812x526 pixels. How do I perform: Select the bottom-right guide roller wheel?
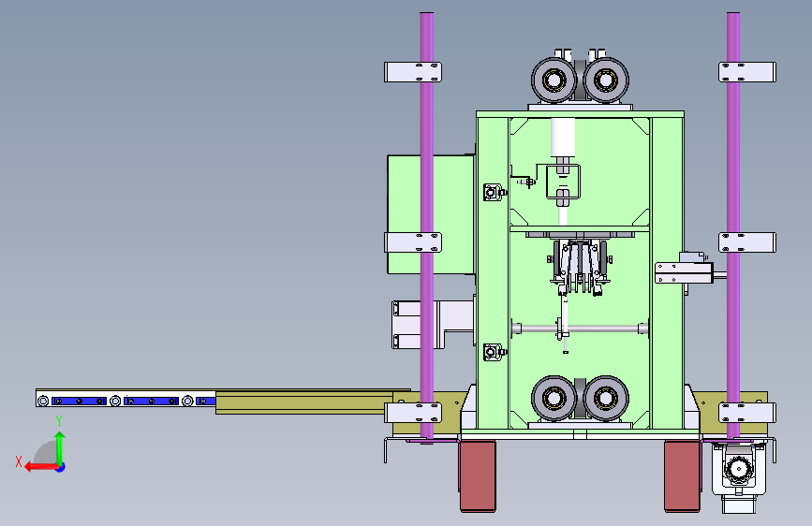(605, 398)
